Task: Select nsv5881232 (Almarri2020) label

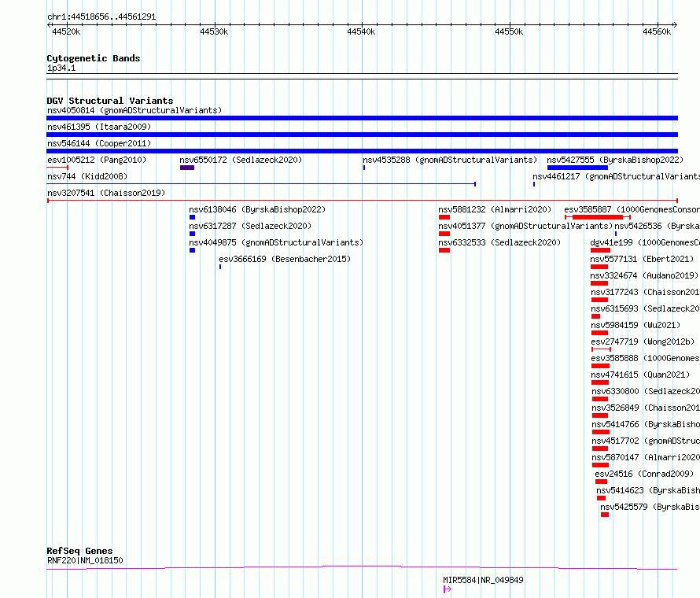Action: (495, 209)
